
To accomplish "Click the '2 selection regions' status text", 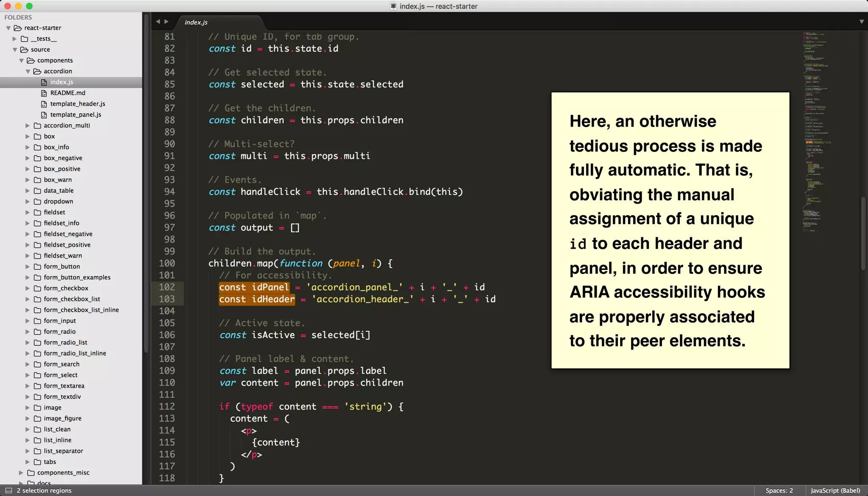I will [44, 490].
